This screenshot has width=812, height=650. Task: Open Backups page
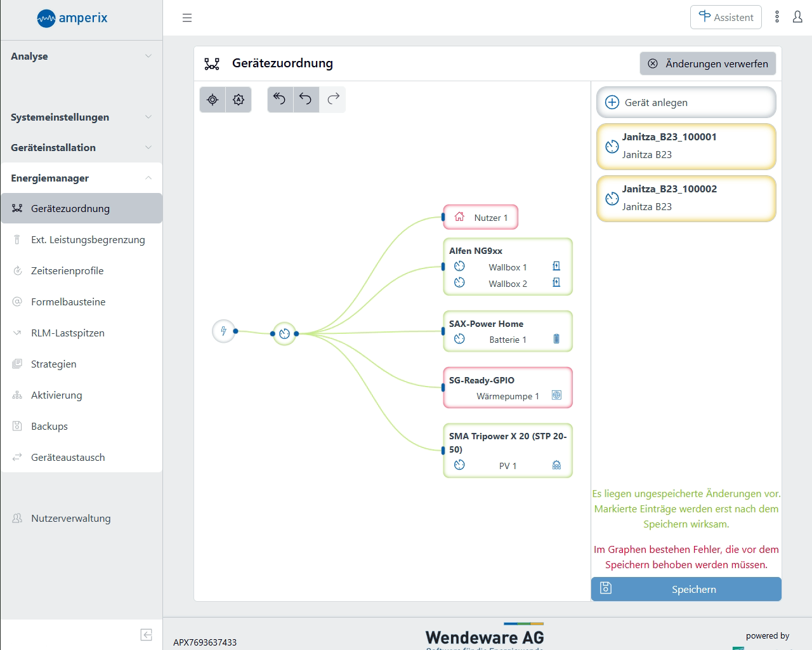[x=81, y=426]
